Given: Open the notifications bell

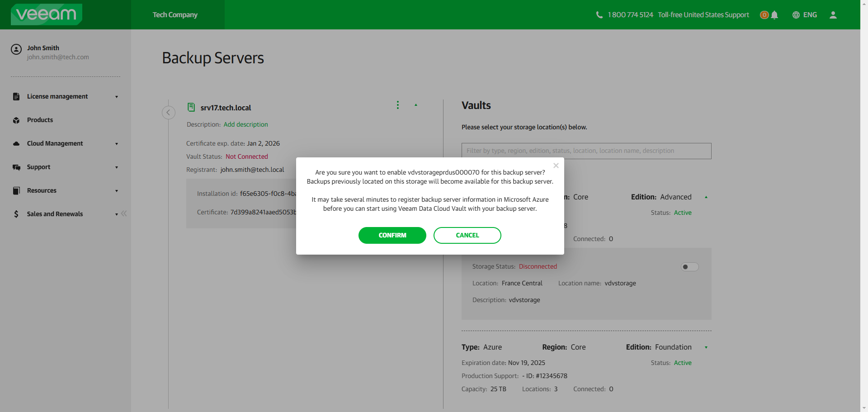Looking at the screenshot, I should click(774, 15).
